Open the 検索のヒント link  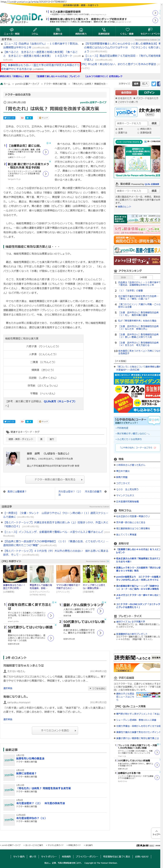pyautogui.click(x=125, y=207)
